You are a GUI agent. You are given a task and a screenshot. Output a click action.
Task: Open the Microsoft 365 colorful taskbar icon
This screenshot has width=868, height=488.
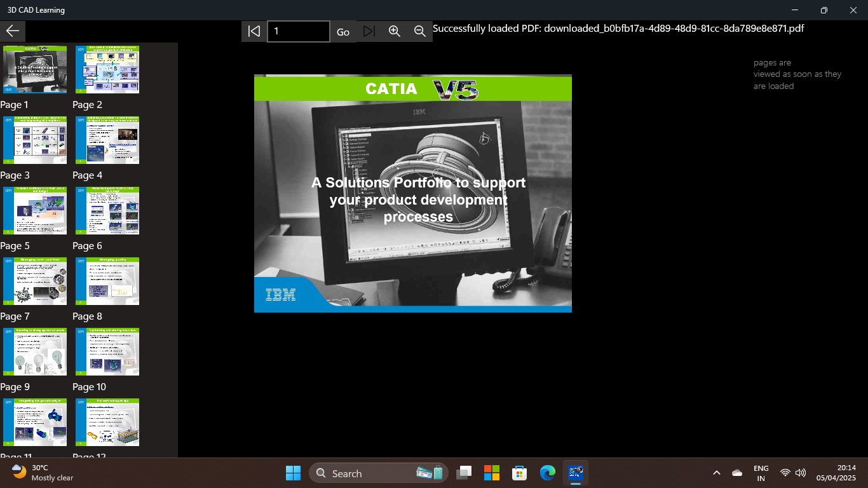pyautogui.click(x=492, y=473)
